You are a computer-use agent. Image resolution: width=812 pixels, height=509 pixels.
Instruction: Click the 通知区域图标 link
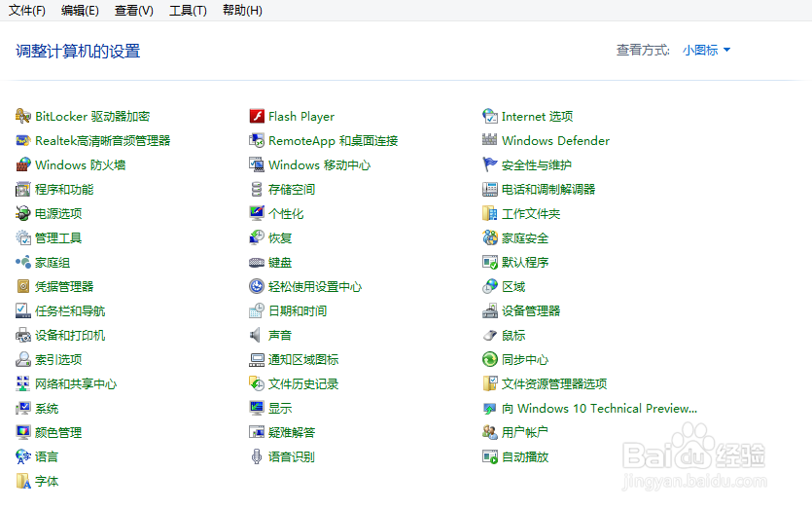coord(303,360)
